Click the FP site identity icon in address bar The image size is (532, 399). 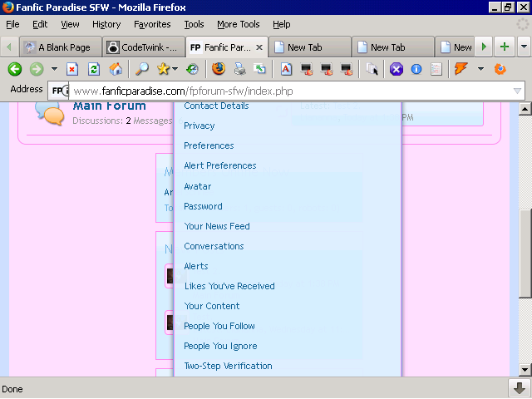pos(59,91)
